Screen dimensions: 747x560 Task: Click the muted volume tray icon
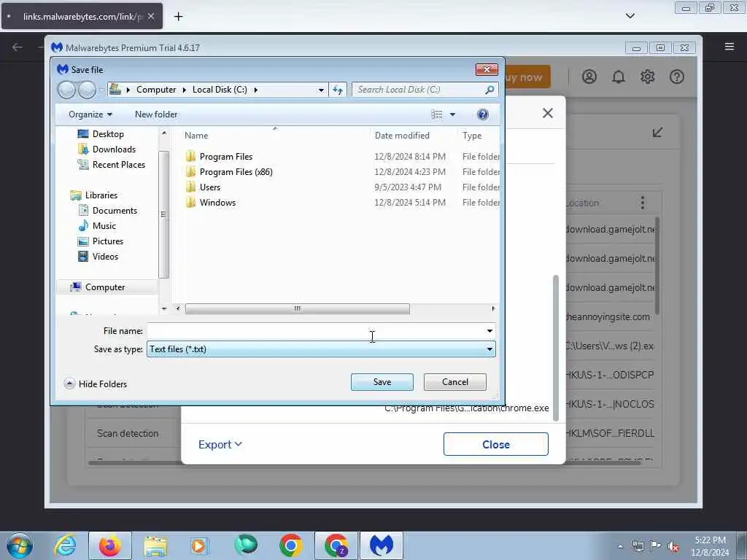[x=673, y=547]
